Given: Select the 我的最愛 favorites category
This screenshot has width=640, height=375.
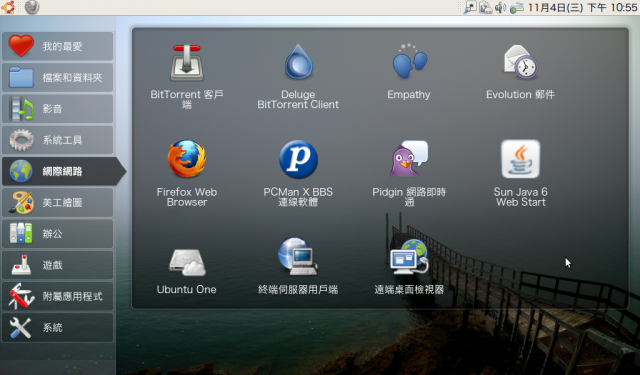Looking at the screenshot, I should coord(58,46).
